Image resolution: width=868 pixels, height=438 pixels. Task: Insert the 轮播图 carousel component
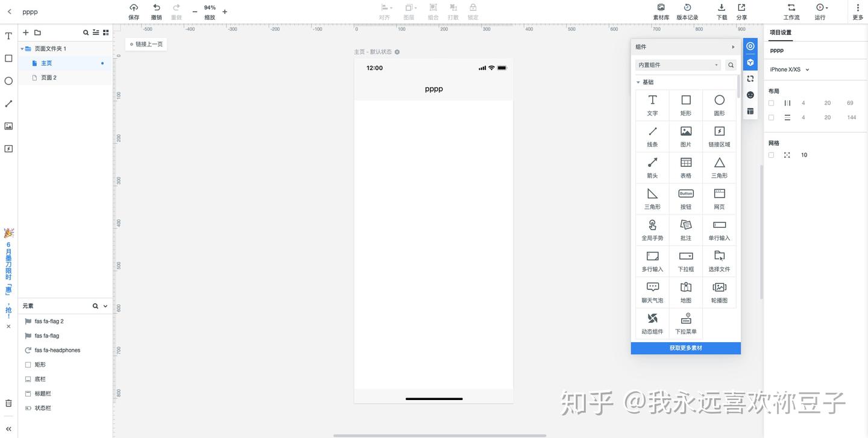pyautogui.click(x=719, y=292)
